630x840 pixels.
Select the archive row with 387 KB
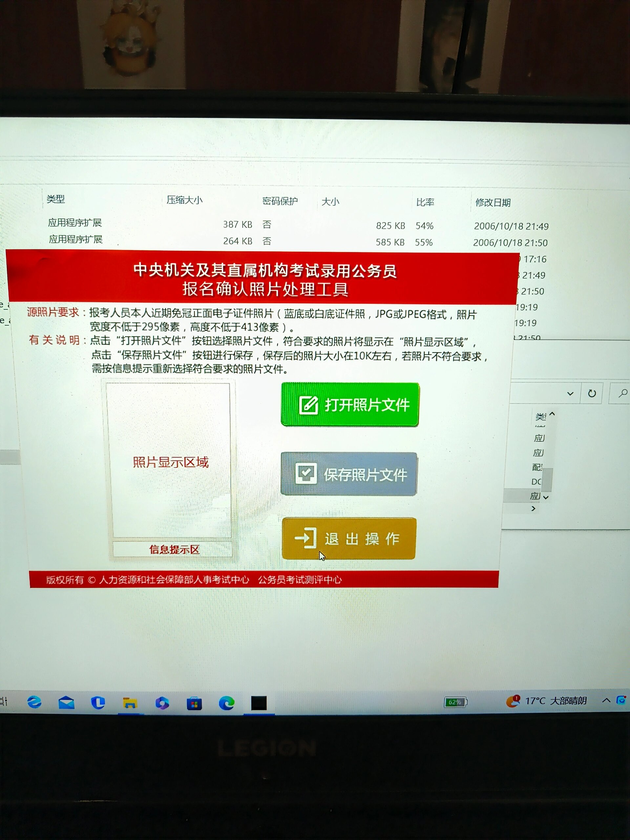click(298, 224)
